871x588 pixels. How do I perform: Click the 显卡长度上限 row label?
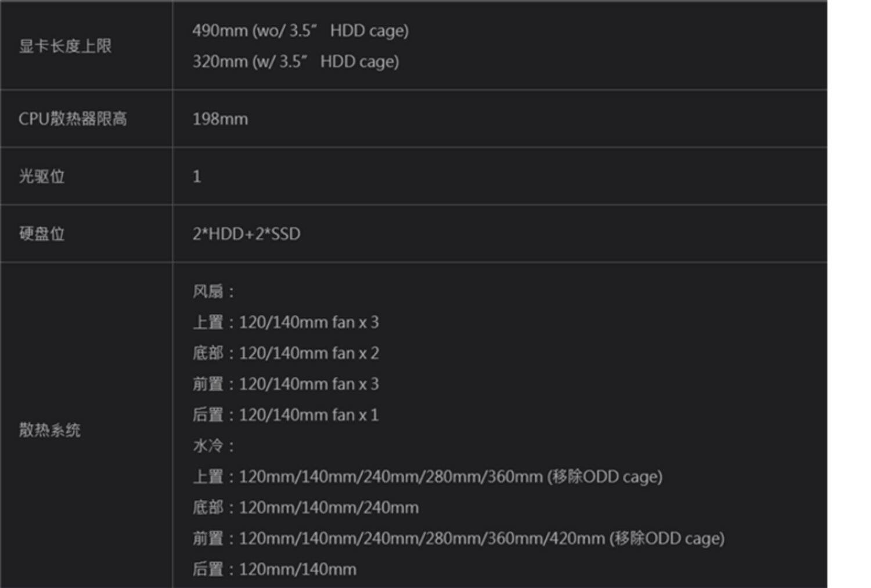pyautogui.click(x=65, y=46)
